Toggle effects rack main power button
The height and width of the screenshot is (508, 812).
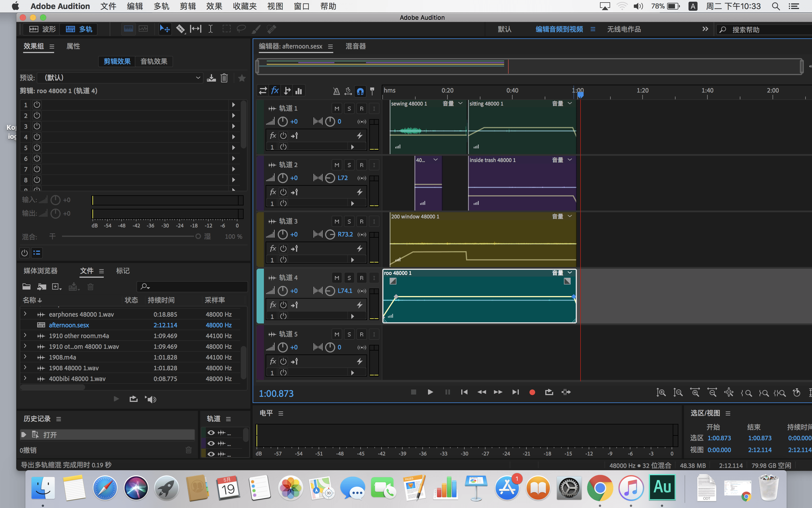tap(25, 253)
